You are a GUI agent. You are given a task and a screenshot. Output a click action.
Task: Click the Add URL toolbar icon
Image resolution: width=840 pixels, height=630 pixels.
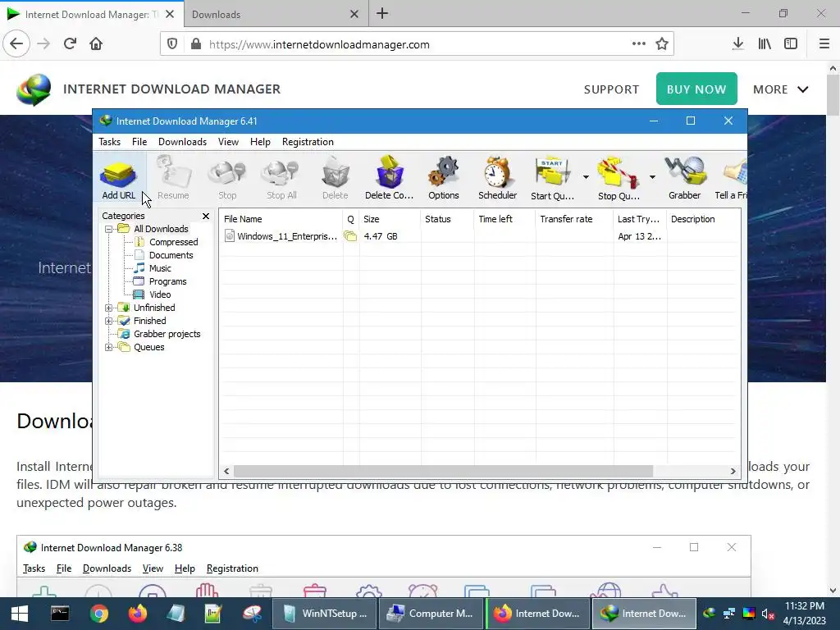118,179
